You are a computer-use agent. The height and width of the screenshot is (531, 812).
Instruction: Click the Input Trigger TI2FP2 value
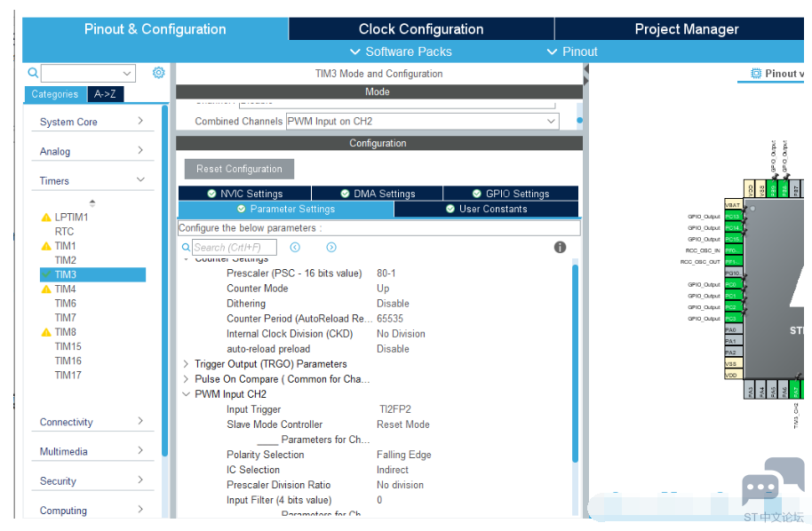[x=395, y=409]
